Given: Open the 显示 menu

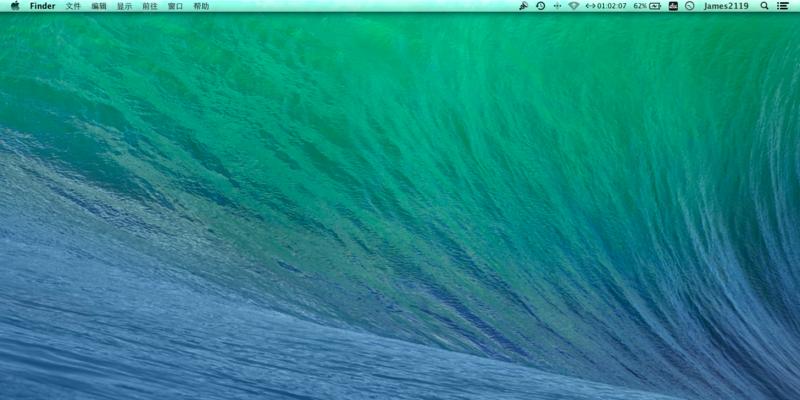Looking at the screenshot, I should coord(124,6).
